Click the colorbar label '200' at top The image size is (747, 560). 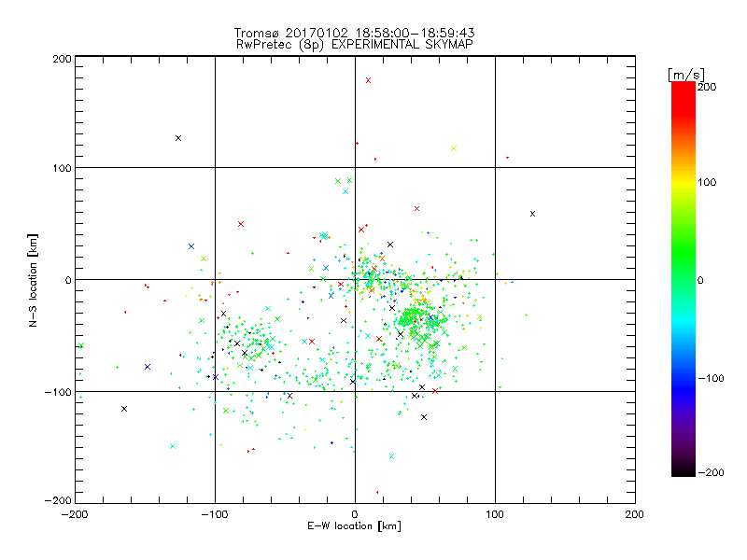point(707,87)
